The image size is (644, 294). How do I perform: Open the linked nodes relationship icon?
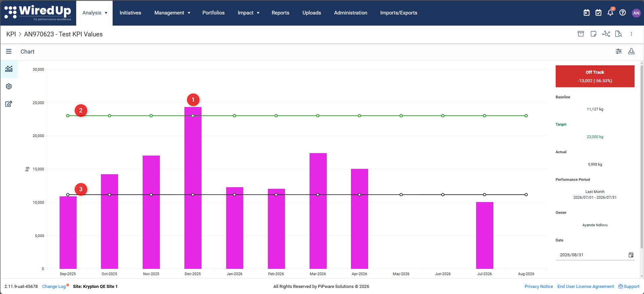(x=606, y=34)
